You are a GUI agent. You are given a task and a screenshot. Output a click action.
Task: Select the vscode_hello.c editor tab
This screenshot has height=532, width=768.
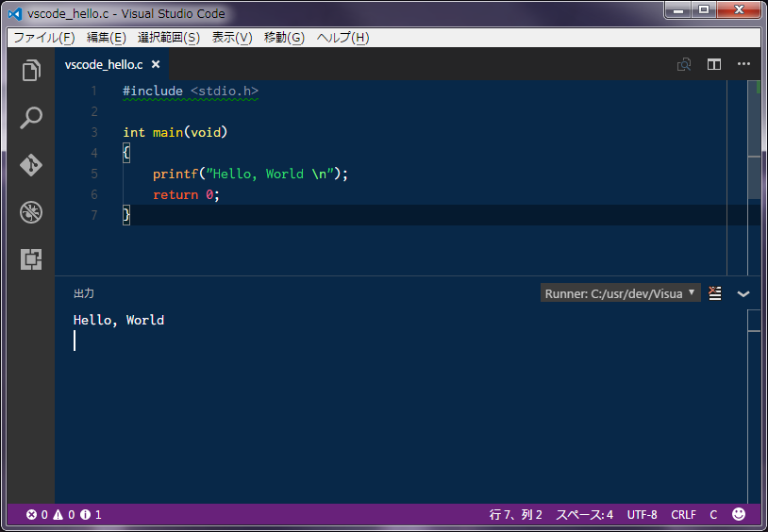coord(104,64)
